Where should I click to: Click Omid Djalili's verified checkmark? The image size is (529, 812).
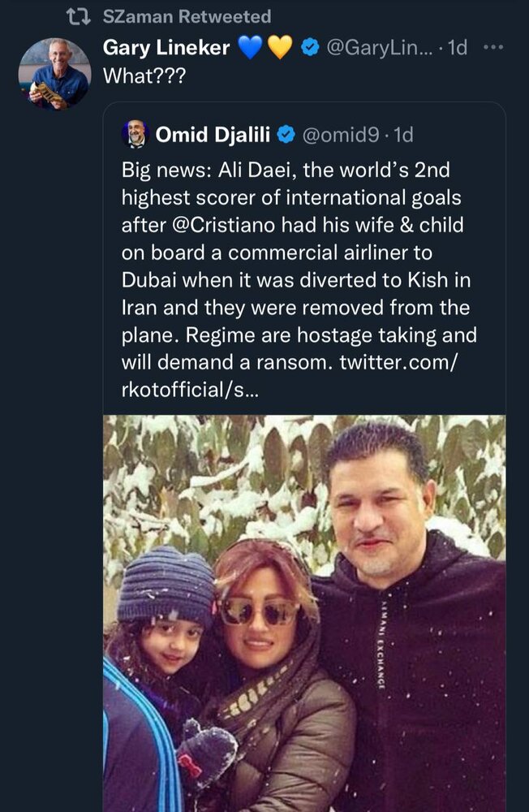(286, 135)
